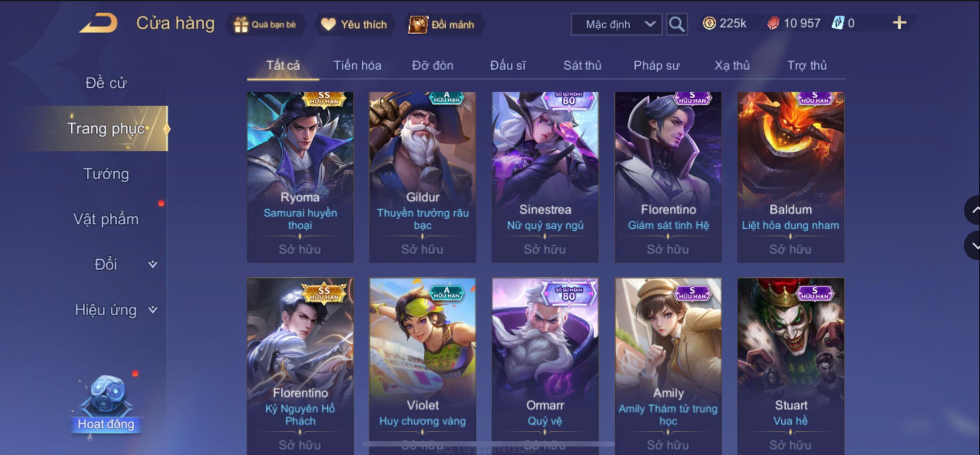980x455 pixels.
Task: Click the up chevron side panel button
Action: click(x=973, y=210)
